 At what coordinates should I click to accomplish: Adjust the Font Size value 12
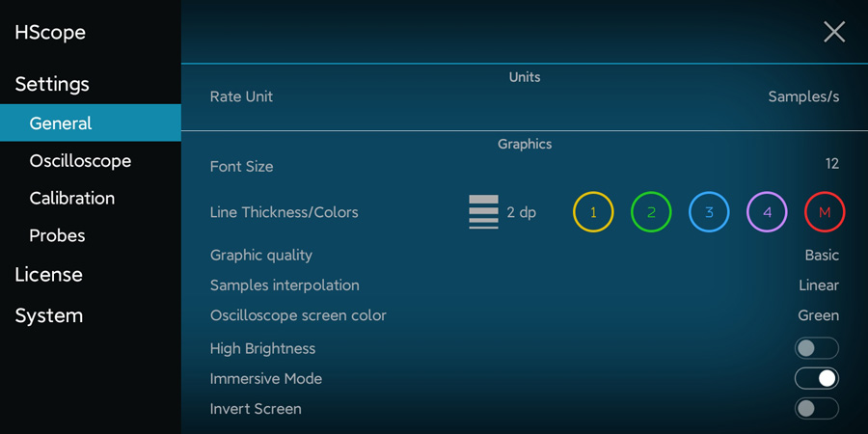(x=832, y=164)
